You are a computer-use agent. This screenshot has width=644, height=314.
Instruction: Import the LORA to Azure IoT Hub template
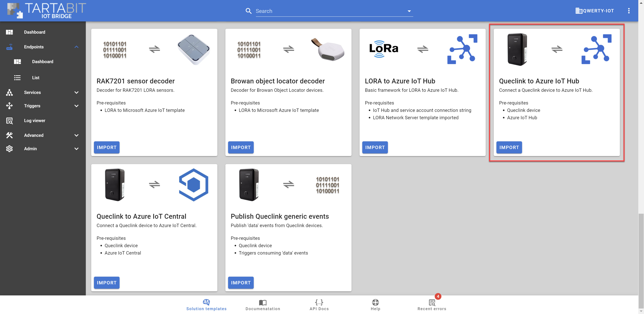[375, 148]
